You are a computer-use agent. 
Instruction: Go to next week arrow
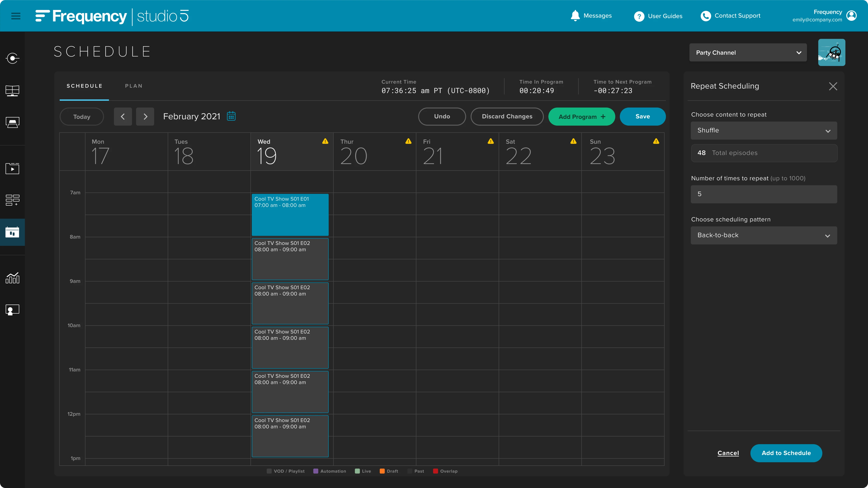(x=145, y=117)
